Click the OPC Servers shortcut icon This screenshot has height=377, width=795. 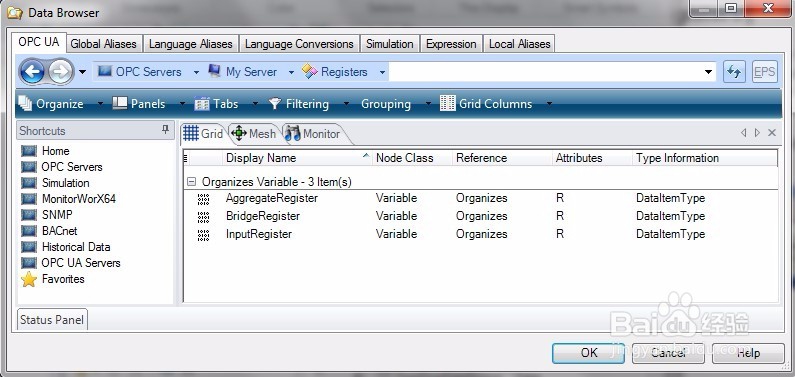pyautogui.click(x=29, y=167)
